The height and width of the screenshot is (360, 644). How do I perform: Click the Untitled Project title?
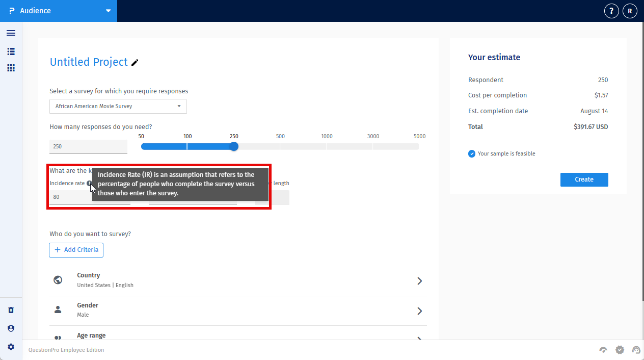click(89, 62)
